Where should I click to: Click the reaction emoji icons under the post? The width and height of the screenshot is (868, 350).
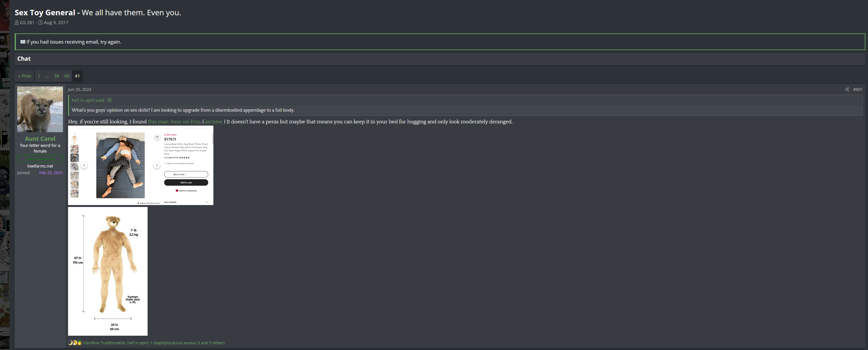click(x=75, y=343)
